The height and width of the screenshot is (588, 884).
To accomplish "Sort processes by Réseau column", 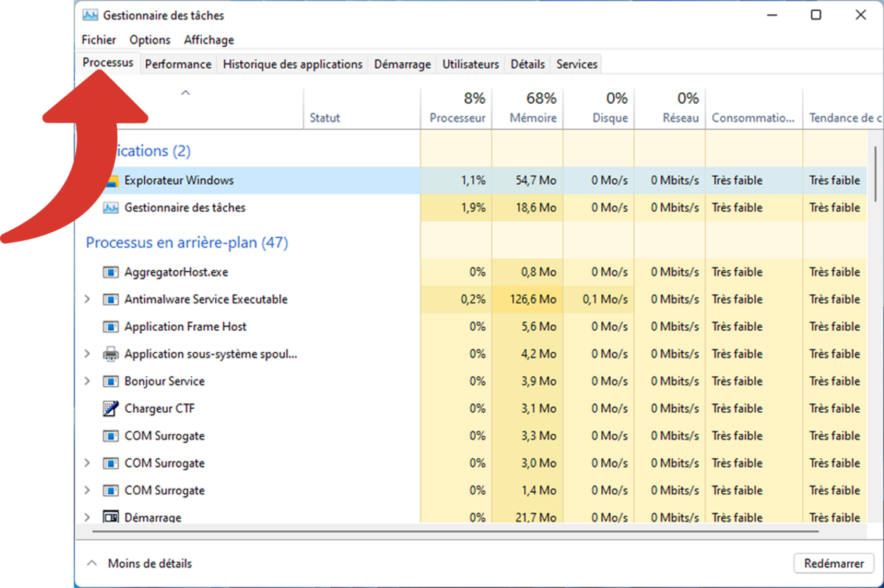I will click(x=670, y=108).
